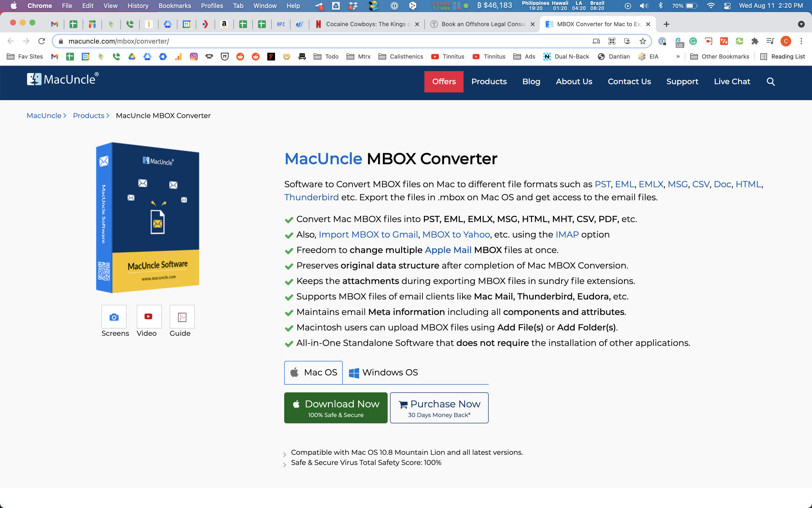Open the Profiles menu in menu bar
This screenshot has height=508, width=812.
[212, 6]
